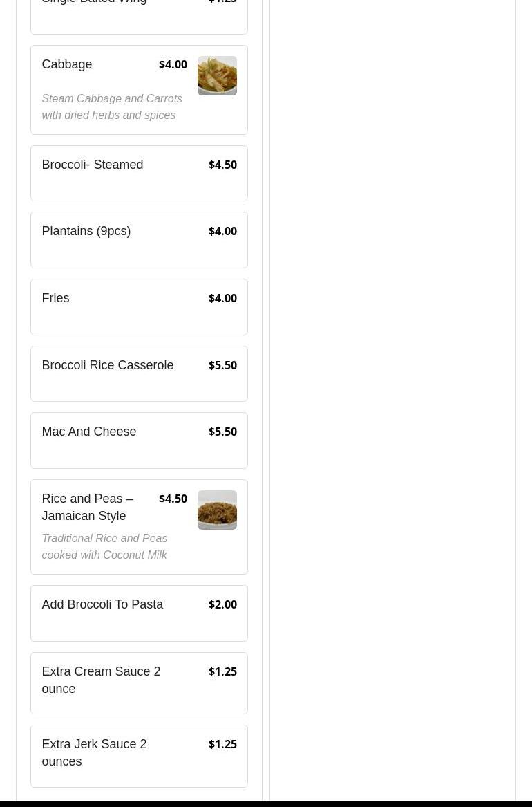
Task: Select Extra Cream Sauce 2 ounce
Action: click(101, 680)
